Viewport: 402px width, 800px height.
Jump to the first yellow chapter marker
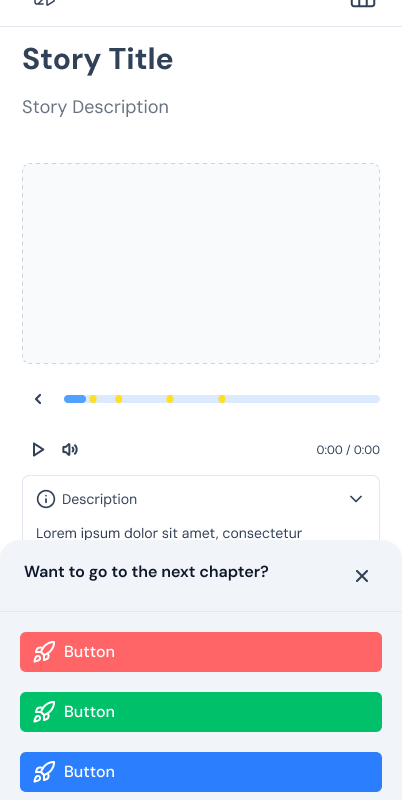(93, 399)
